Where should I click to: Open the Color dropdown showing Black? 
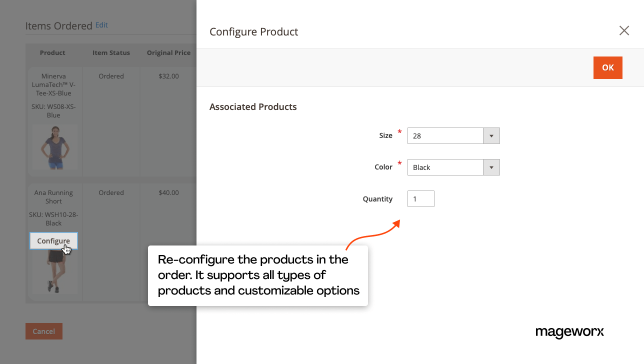453,167
